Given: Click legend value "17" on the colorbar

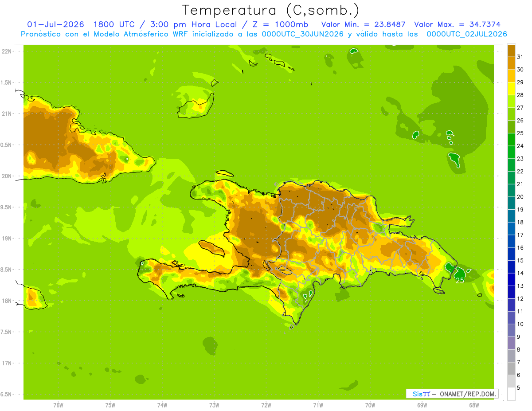Looking at the screenshot, I should pyautogui.click(x=520, y=235).
